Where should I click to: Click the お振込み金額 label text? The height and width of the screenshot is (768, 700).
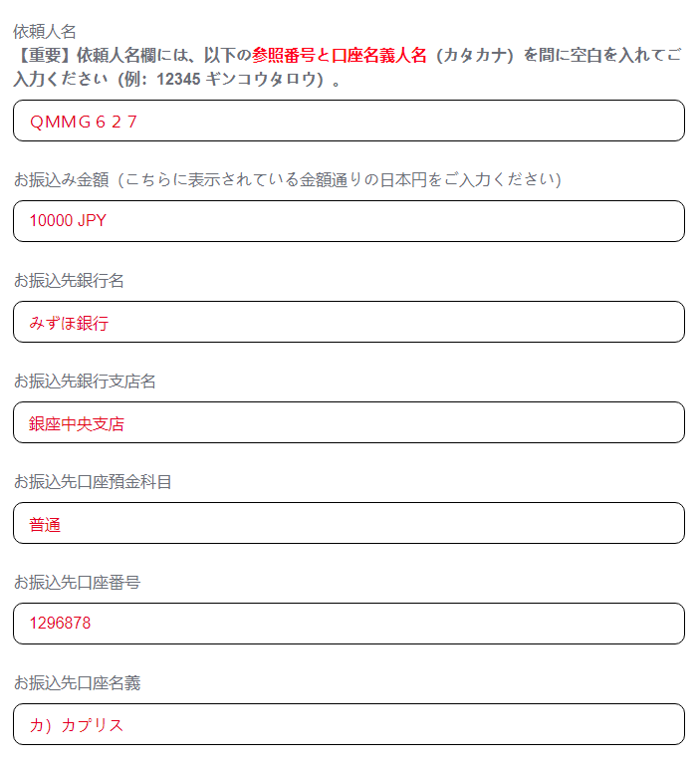click(x=60, y=179)
